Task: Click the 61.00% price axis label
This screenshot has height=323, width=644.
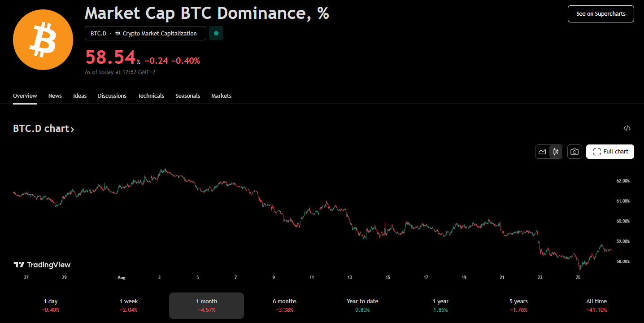Action: (623, 201)
